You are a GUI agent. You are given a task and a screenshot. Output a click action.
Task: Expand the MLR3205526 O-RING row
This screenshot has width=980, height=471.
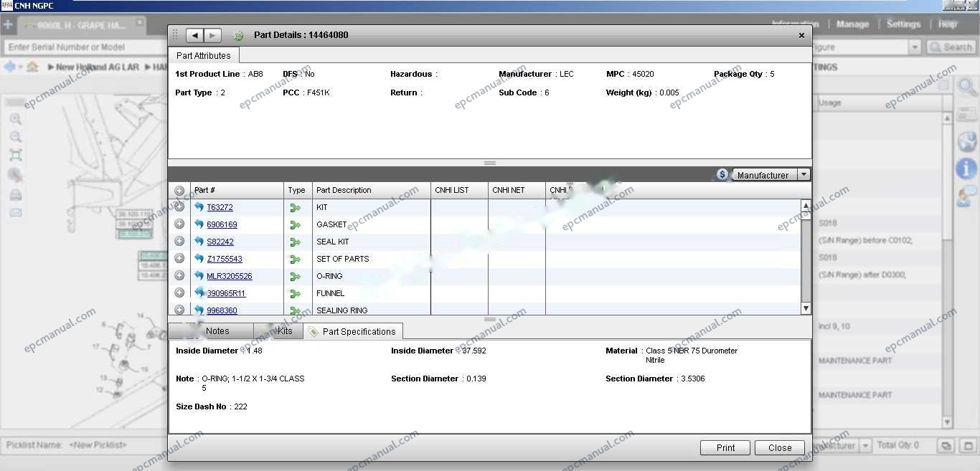179,275
